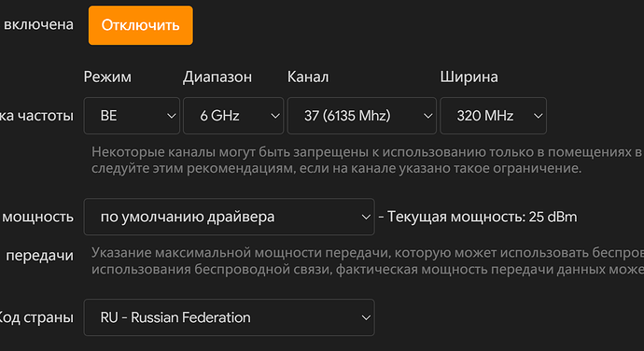Open the Канал dropdown showing 37 (6135 Mhz)
The image size is (644, 351).
coord(362,116)
